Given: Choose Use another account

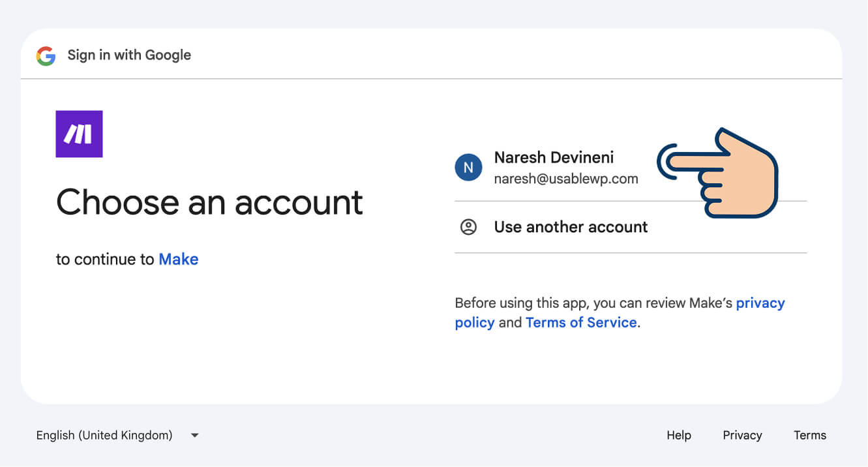Looking at the screenshot, I should (631, 227).
